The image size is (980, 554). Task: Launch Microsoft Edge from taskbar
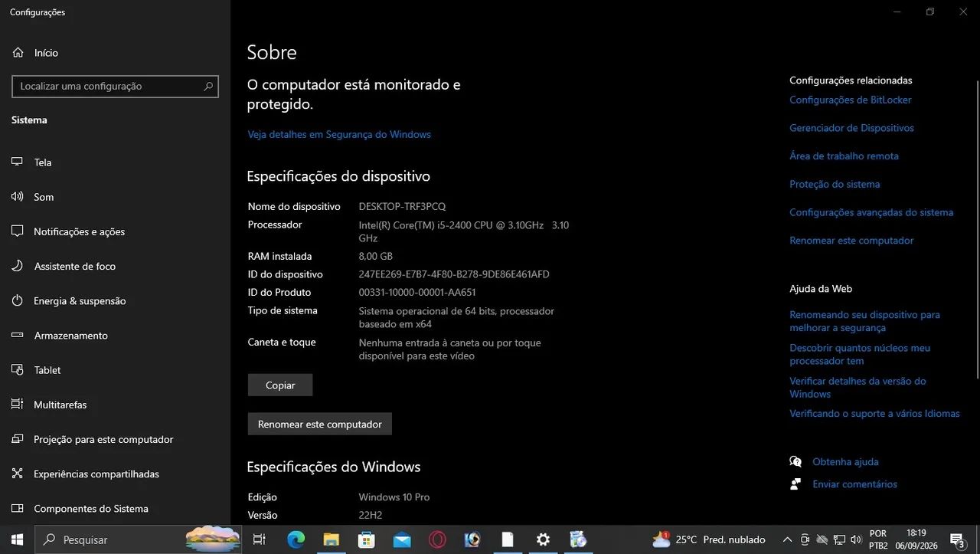tap(296, 539)
